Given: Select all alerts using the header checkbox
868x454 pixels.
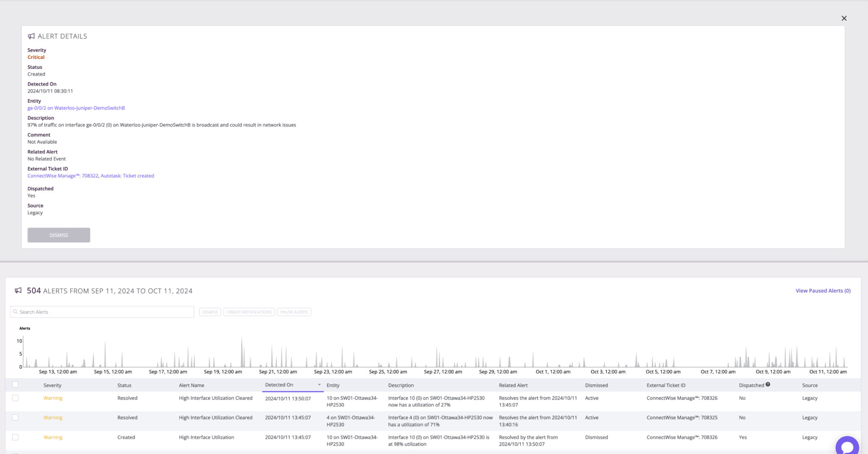Looking at the screenshot, I should 15,384.
